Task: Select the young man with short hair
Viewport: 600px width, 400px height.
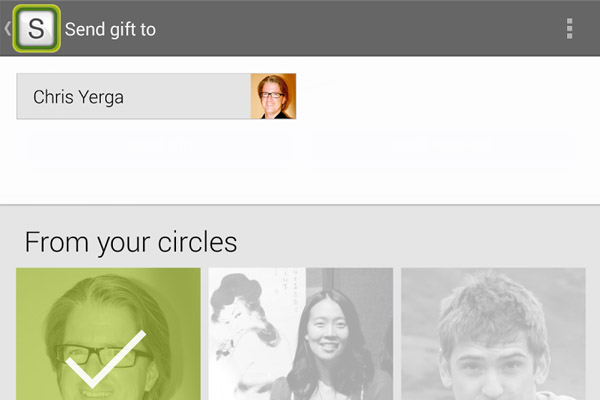Action: click(493, 334)
